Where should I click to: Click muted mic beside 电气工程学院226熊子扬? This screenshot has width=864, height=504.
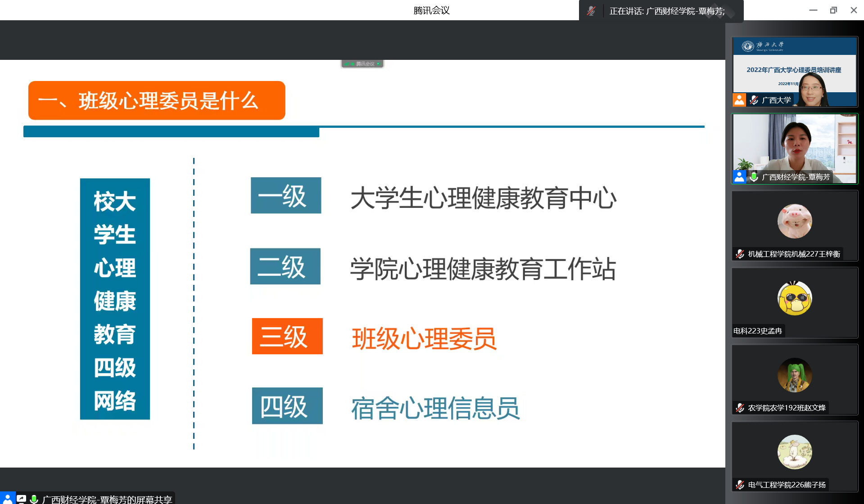740,485
